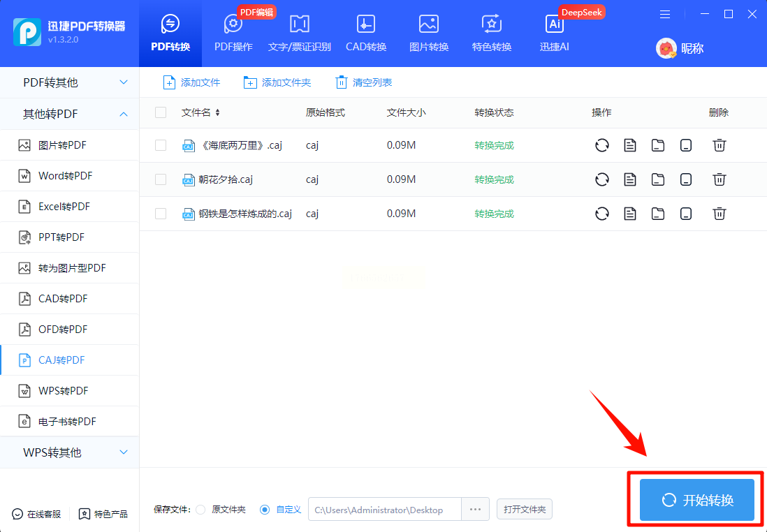This screenshot has width=767, height=532.
Task: Select Word转PDF in the sidebar
Action: pos(65,176)
